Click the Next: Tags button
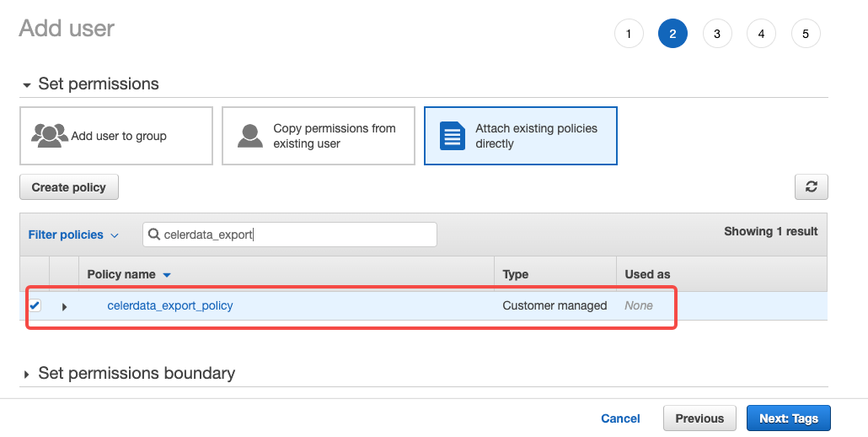Viewport: 868px width, 437px height. pos(788,418)
